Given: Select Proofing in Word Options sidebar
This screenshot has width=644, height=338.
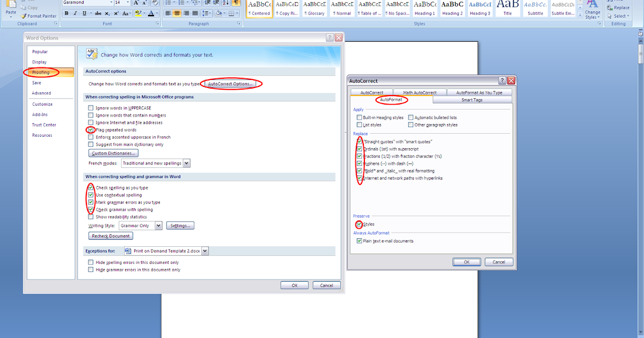Looking at the screenshot, I should (40, 72).
